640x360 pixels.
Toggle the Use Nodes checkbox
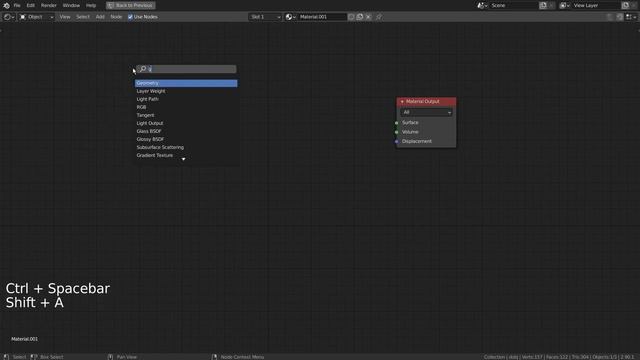(130, 17)
